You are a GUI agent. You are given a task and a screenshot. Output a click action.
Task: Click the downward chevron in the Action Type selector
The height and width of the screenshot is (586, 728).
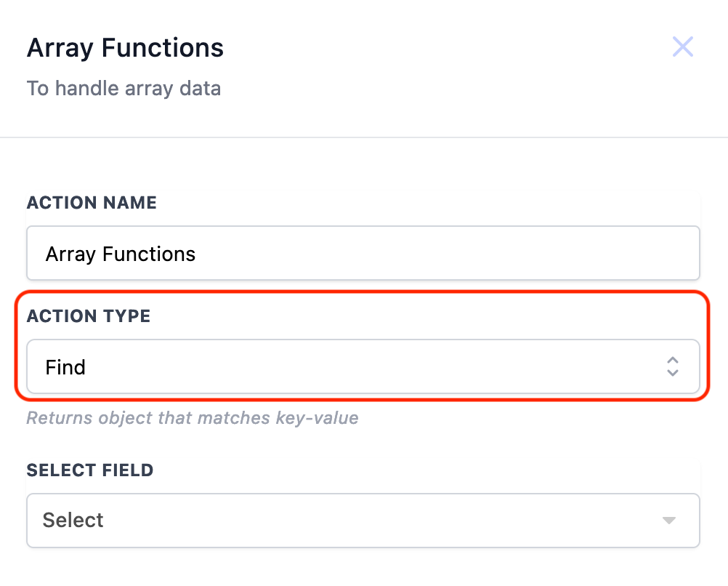coord(673,372)
